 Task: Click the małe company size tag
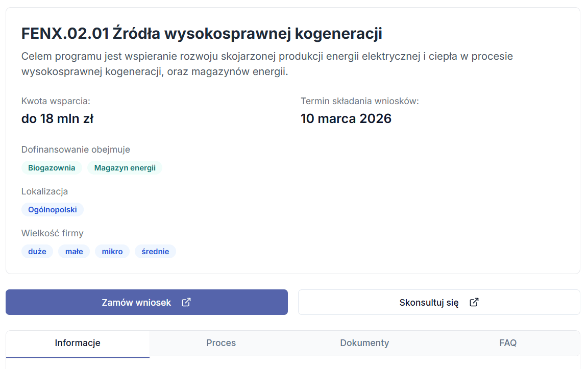[74, 252]
